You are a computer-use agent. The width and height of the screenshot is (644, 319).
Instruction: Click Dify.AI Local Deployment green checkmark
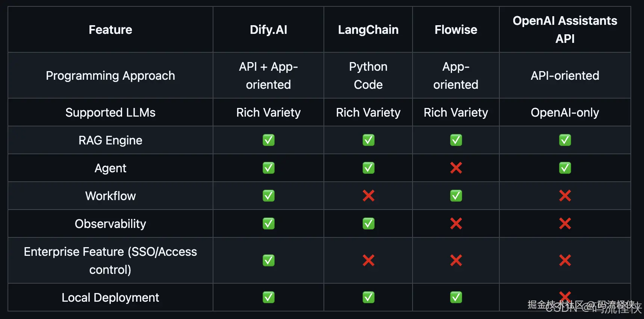[268, 297]
